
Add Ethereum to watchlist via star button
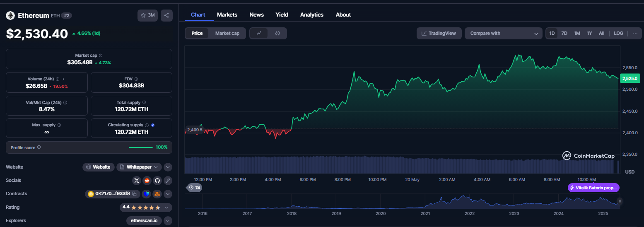pos(147,15)
